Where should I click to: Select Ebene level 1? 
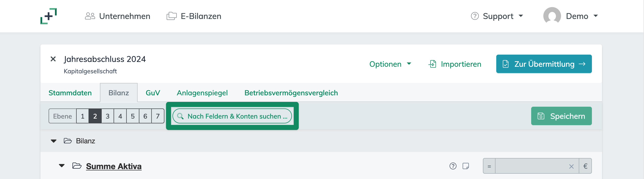[x=82, y=116]
